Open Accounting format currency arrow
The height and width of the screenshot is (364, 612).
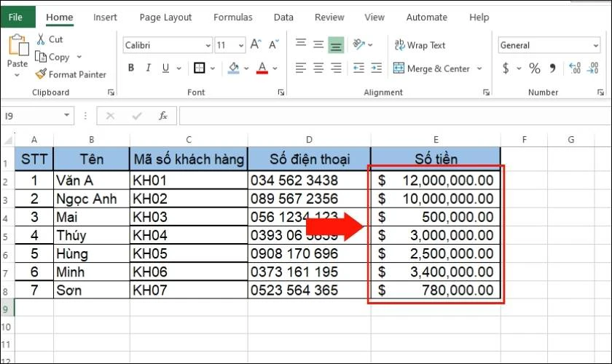pos(519,68)
